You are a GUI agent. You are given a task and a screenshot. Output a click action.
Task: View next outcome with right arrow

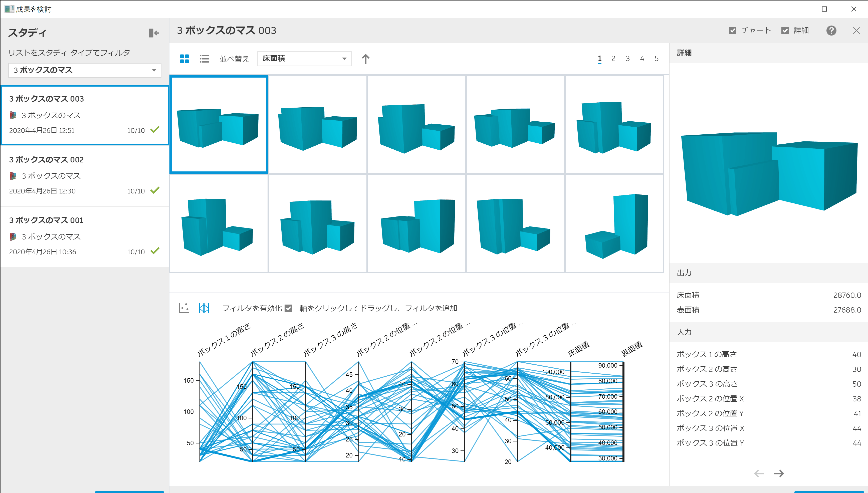coord(779,473)
